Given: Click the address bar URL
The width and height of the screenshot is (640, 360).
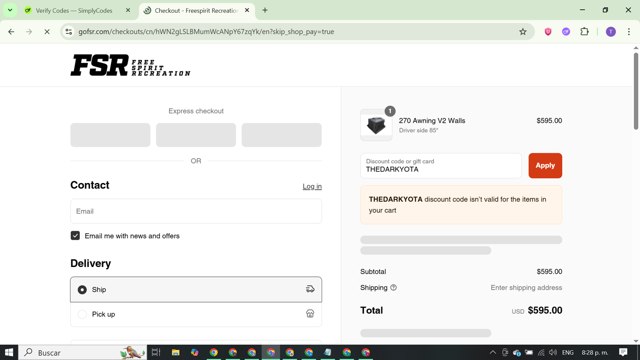Looking at the screenshot, I should click(x=206, y=31).
